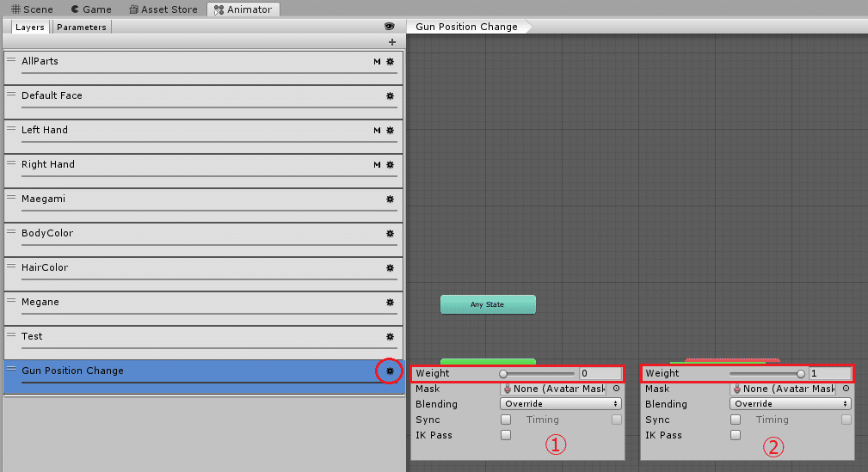Select the Maegami layer
The width and height of the screenshot is (868, 472).
click(203, 205)
